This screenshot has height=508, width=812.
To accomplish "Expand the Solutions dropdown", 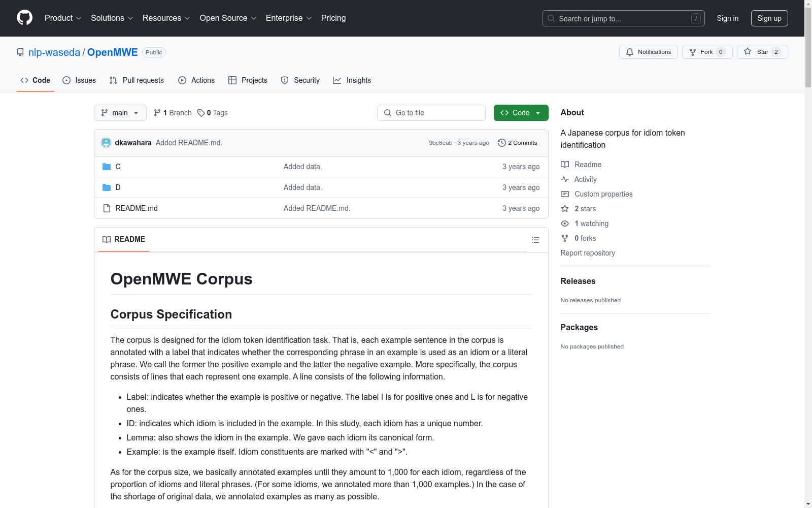I will coord(112,18).
